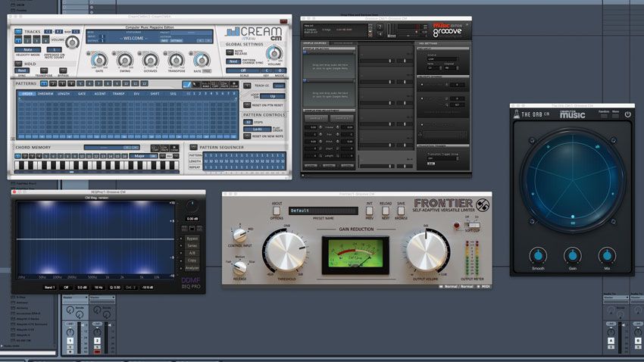Click the Prev preset button in Frontier

click(x=369, y=211)
